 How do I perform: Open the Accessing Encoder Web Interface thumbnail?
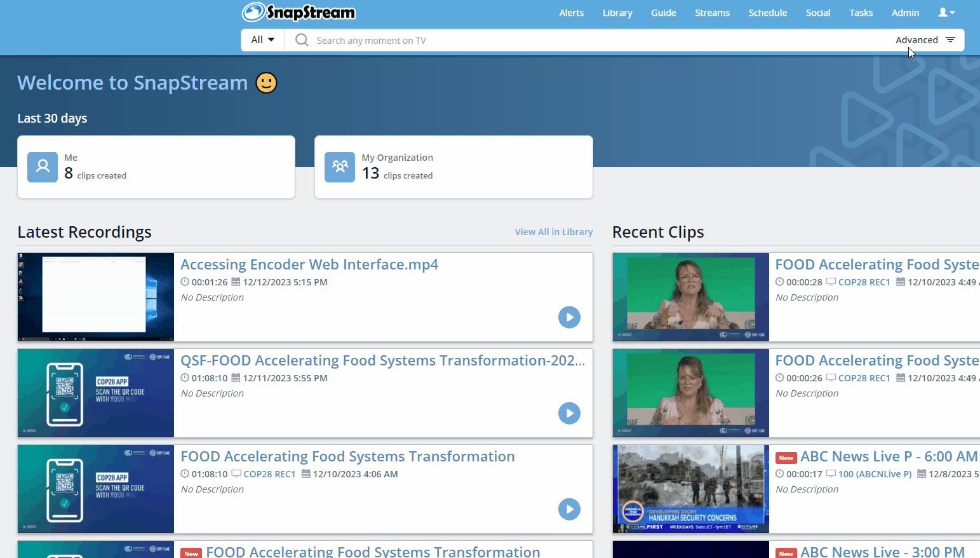point(96,297)
